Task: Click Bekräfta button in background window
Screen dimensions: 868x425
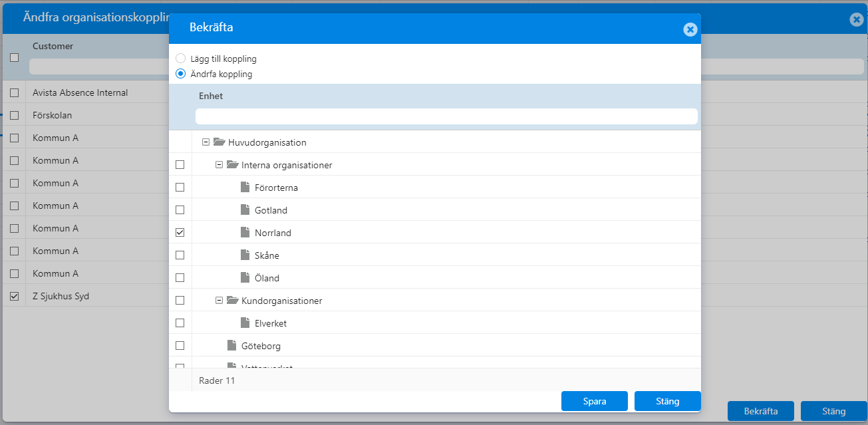Action: [761, 411]
